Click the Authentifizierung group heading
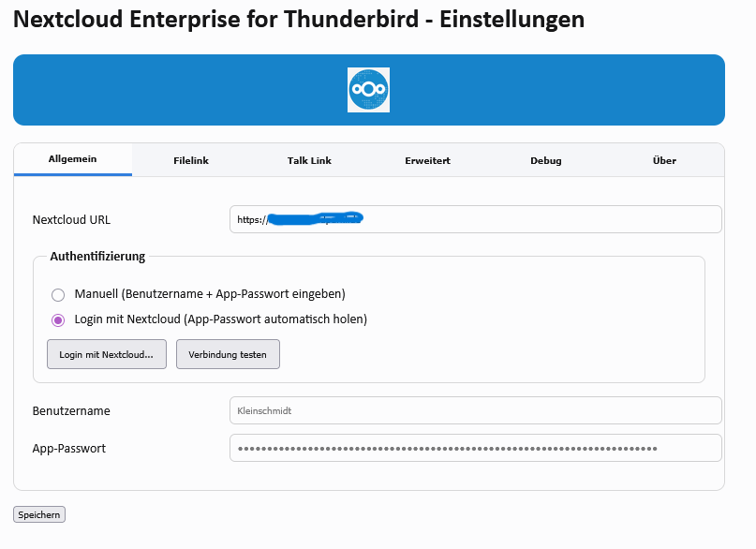Image resolution: width=756 pixels, height=549 pixels. [x=97, y=256]
